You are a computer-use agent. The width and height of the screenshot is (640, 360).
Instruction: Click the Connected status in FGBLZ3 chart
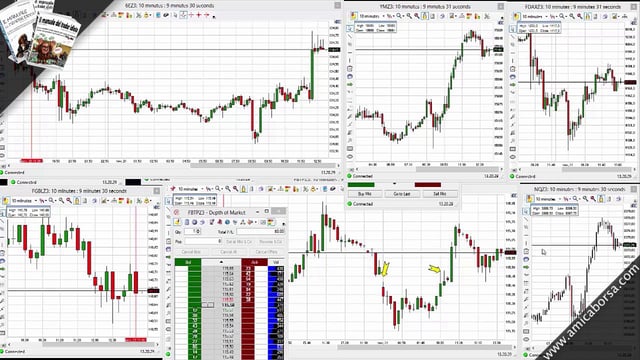click(x=15, y=351)
